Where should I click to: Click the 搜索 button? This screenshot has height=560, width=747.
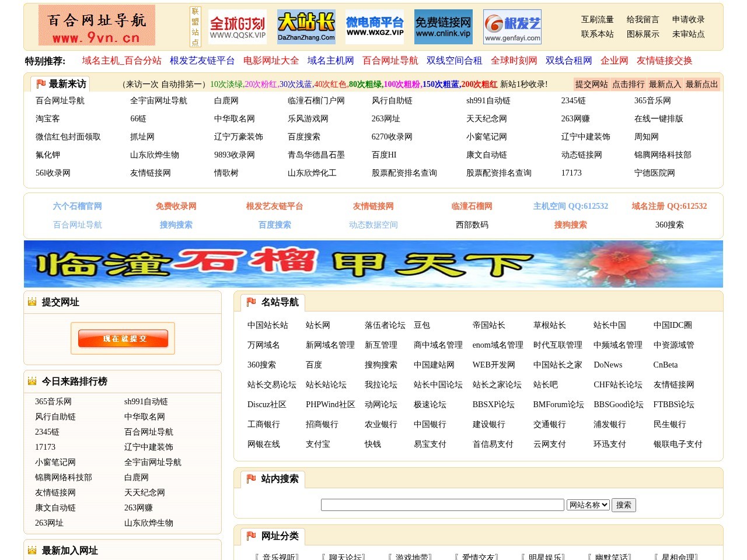pos(623,505)
